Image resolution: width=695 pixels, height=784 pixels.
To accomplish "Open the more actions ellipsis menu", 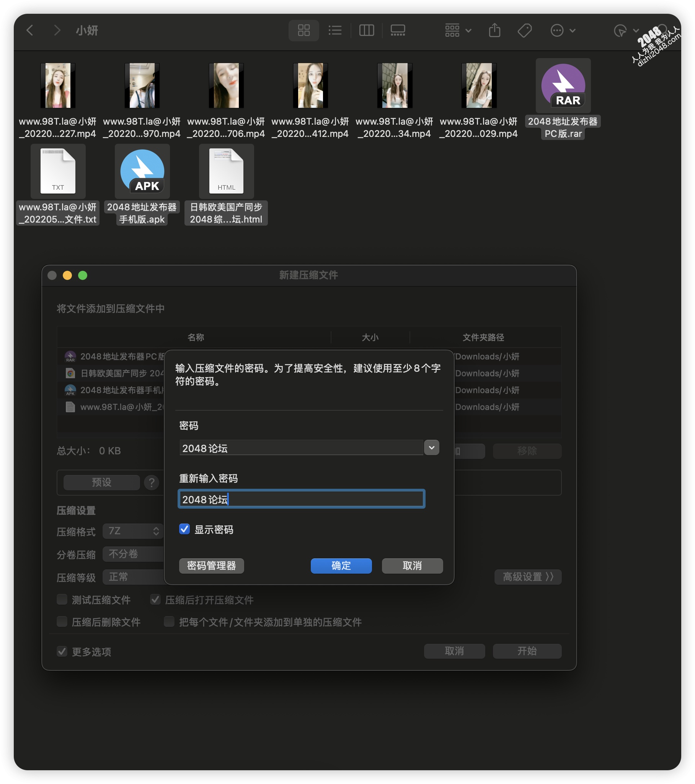I will 562,30.
